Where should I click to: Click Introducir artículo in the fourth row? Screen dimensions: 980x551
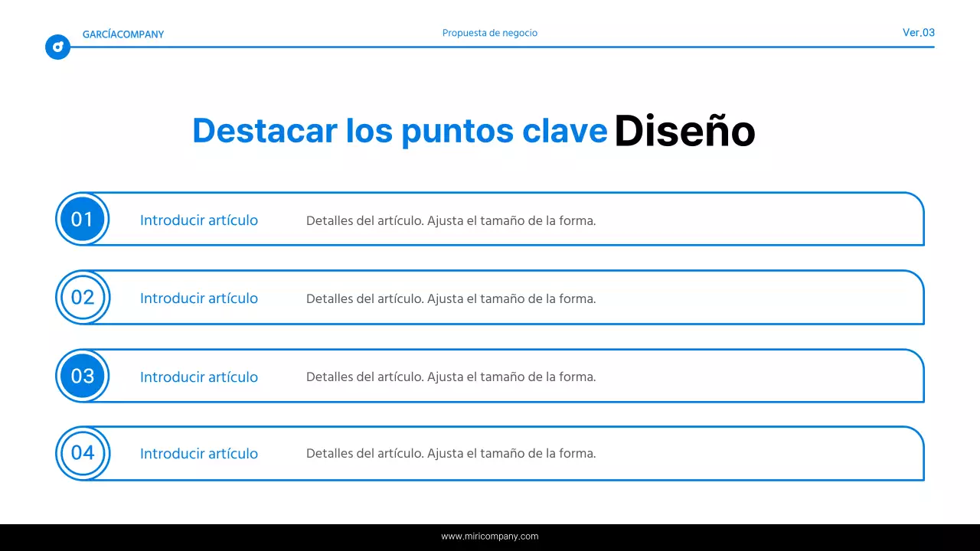pos(198,453)
